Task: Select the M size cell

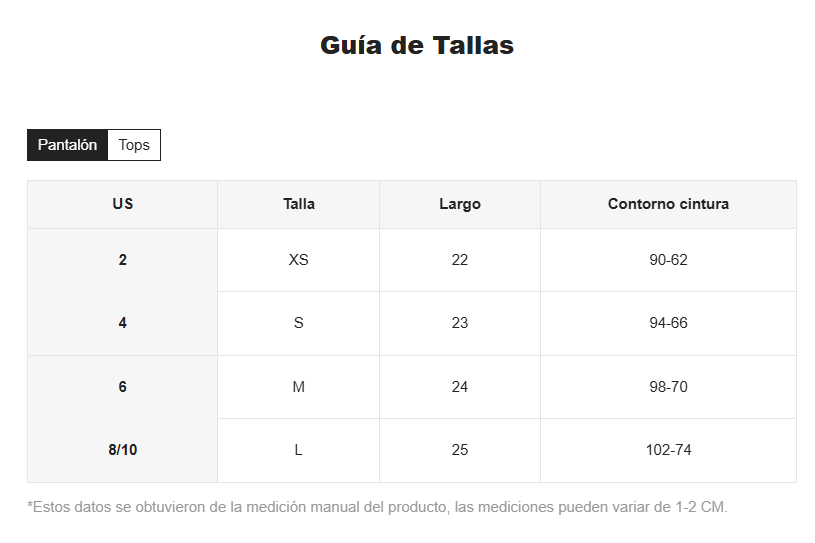Action: click(299, 387)
